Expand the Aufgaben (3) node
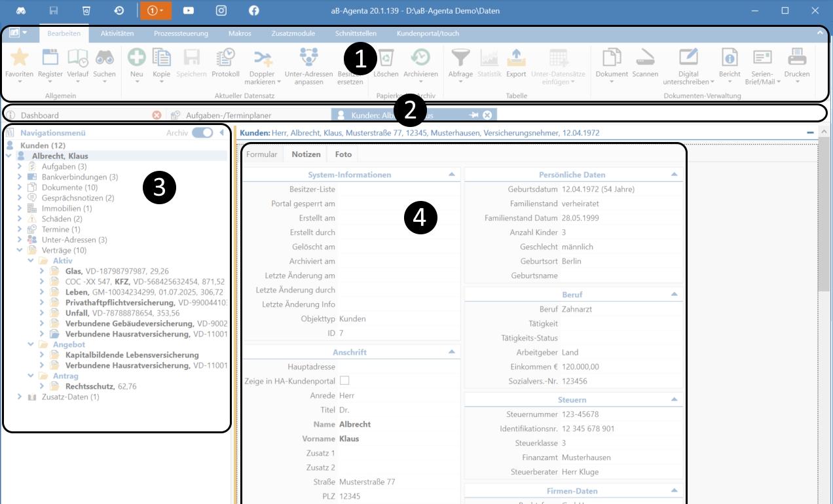 (x=20, y=167)
